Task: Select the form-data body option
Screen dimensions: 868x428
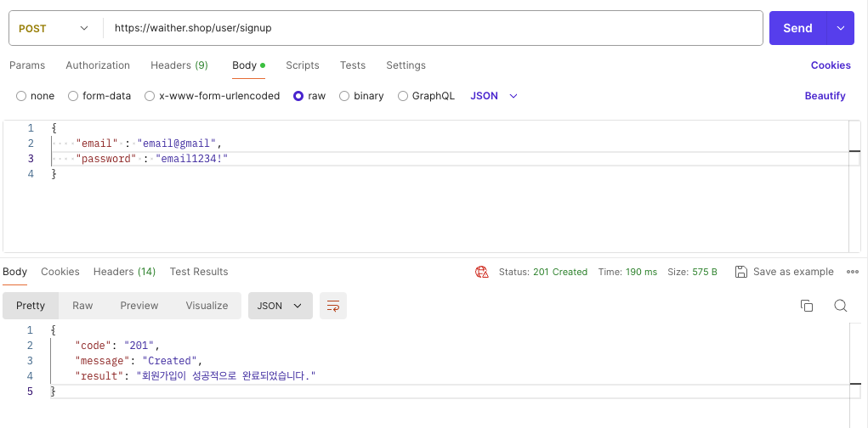Action: pos(99,96)
